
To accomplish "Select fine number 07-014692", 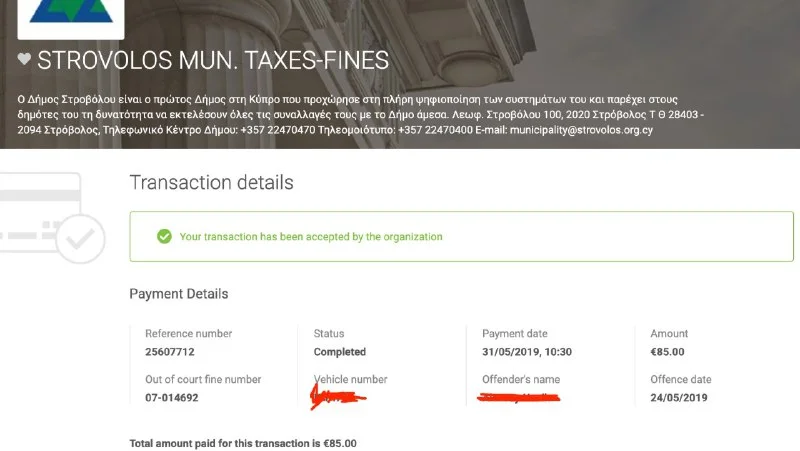I will click(172, 398).
